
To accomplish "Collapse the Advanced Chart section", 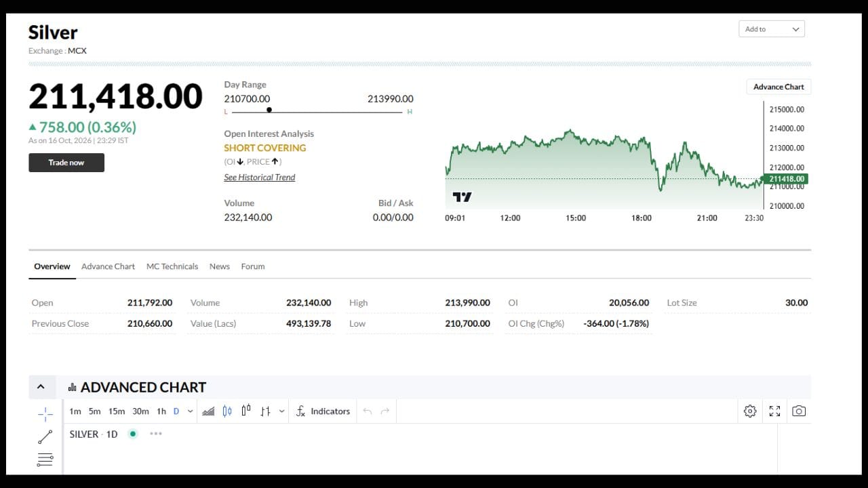I will (x=41, y=387).
